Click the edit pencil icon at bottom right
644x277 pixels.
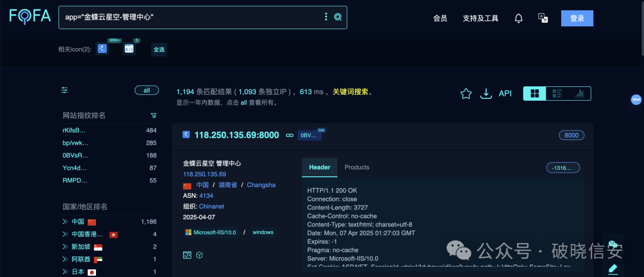point(613,269)
